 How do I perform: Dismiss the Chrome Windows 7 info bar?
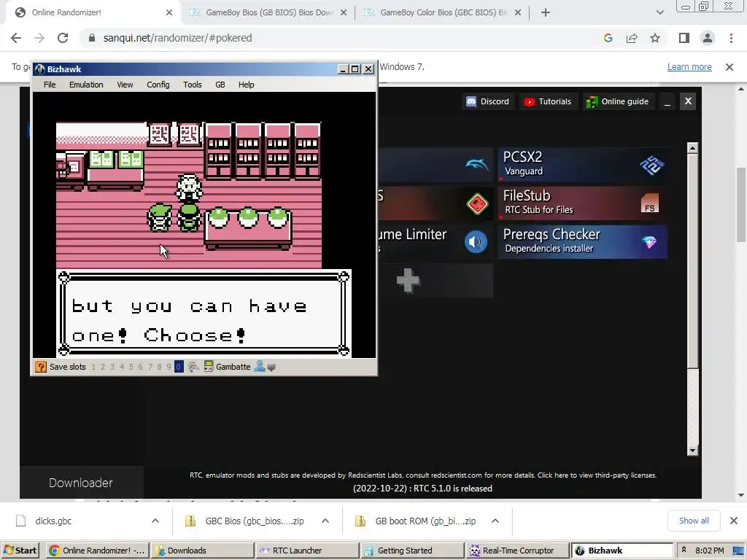click(x=729, y=67)
